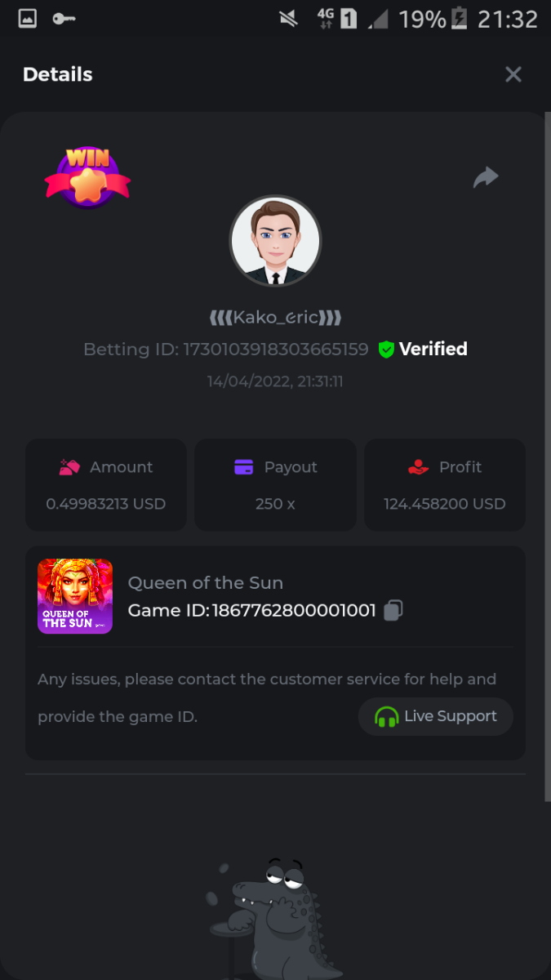Tap the purple Payout card icon
The width and height of the screenshot is (551, 980).
pyautogui.click(x=243, y=467)
